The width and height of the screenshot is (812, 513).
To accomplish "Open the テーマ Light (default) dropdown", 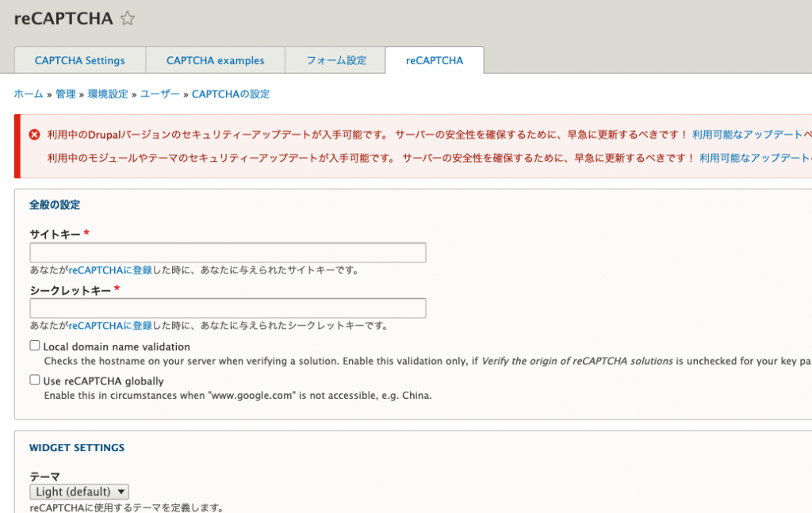I will point(79,492).
